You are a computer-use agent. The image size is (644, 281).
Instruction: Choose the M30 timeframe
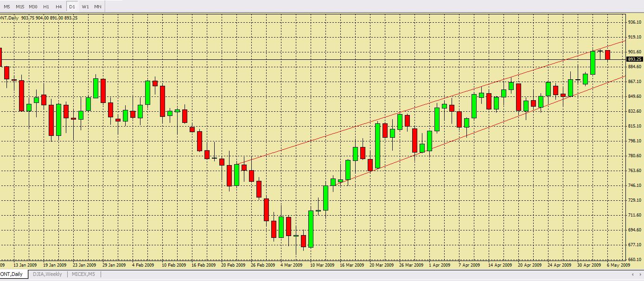pos(33,6)
